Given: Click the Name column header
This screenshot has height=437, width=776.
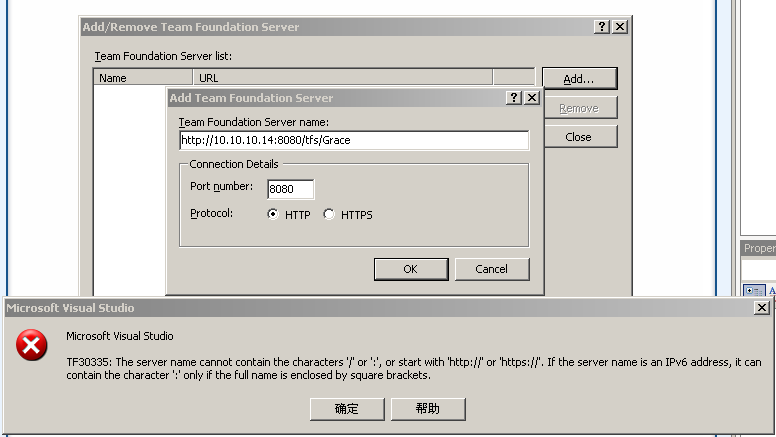Looking at the screenshot, I should pyautogui.click(x=143, y=78).
